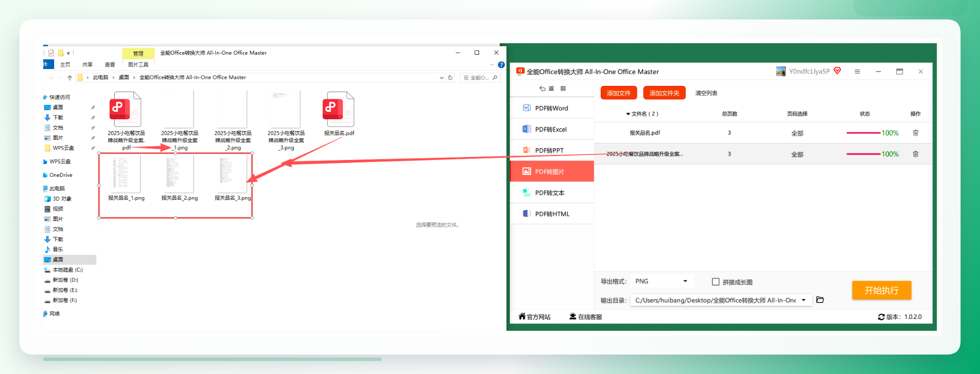Open the 视频 folder in sidebar
The width and height of the screenshot is (980, 374).
[x=58, y=209]
